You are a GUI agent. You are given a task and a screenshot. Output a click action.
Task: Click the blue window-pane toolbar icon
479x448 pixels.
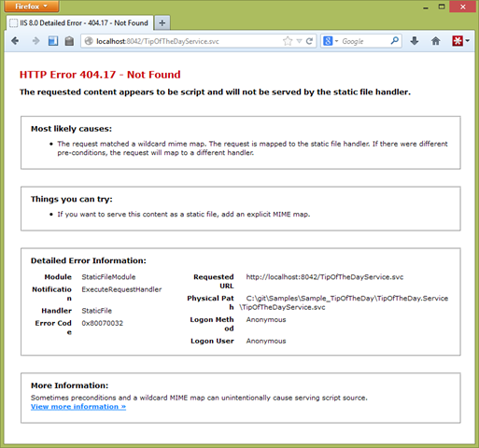pos(53,41)
